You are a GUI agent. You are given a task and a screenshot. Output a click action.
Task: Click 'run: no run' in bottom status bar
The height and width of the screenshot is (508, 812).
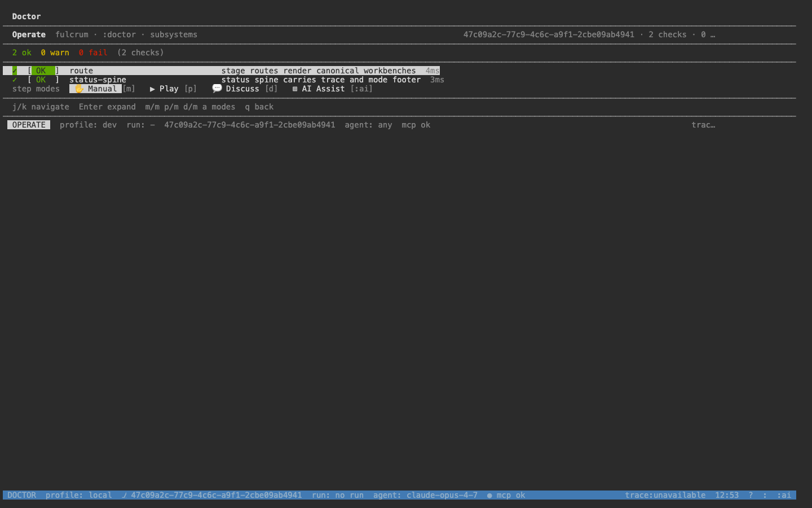pos(338,495)
